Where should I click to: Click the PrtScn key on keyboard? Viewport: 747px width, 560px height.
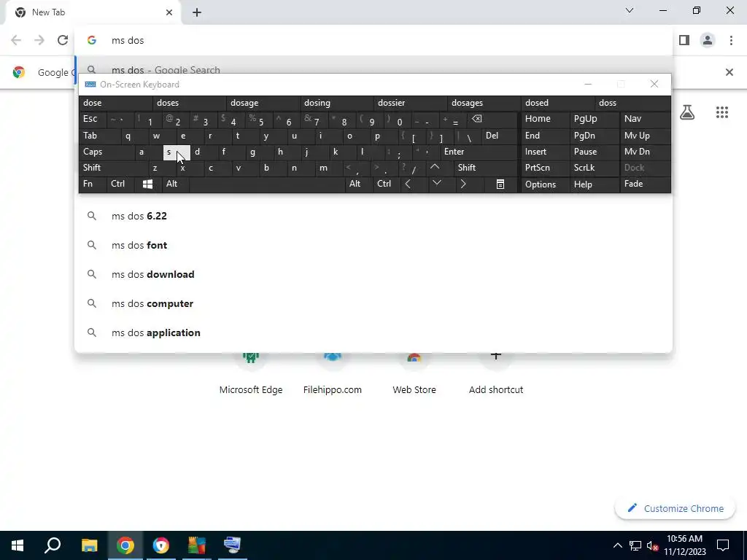click(x=546, y=168)
